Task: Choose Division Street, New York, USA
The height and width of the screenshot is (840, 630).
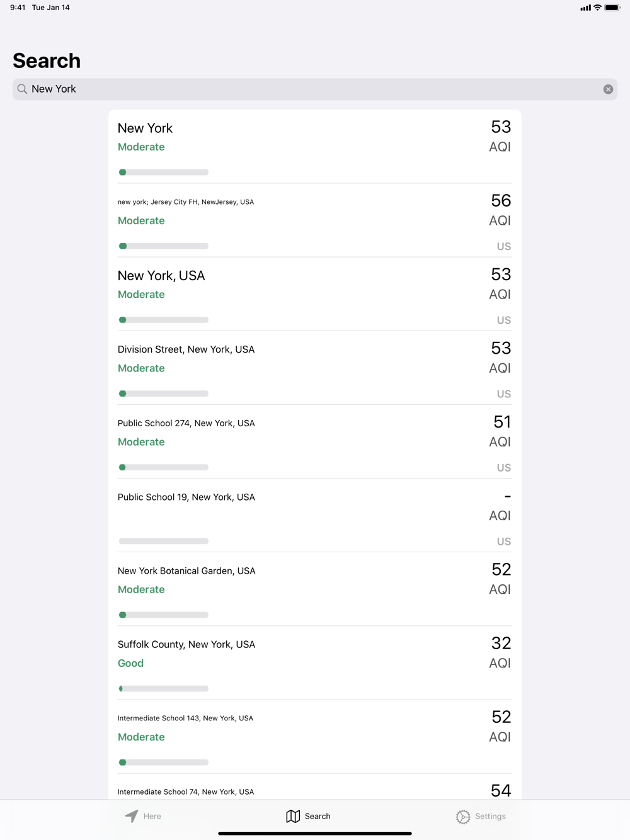Action: tap(315, 368)
